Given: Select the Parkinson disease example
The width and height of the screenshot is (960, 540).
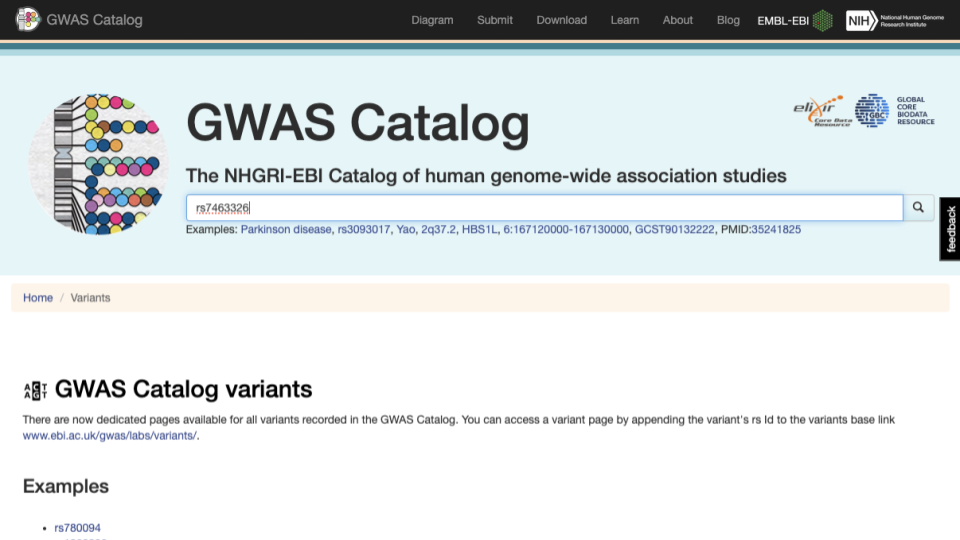Looking at the screenshot, I should pyautogui.click(x=286, y=230).
